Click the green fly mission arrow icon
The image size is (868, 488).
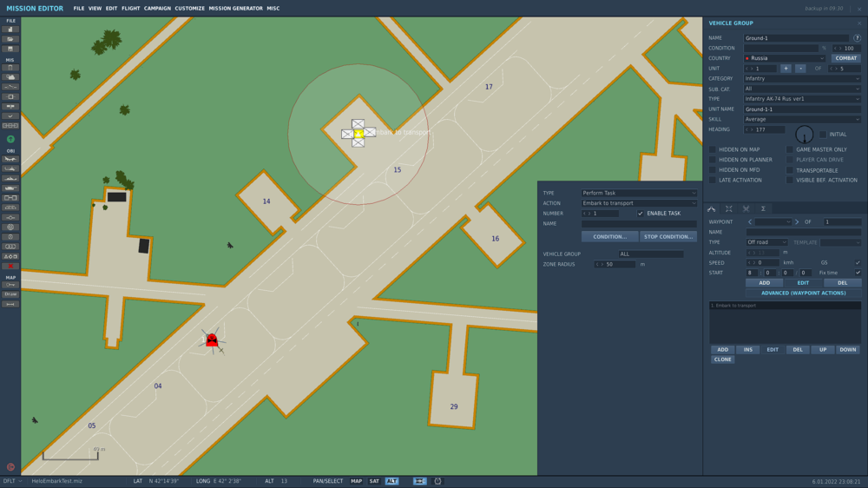click(x=10, y=140)
